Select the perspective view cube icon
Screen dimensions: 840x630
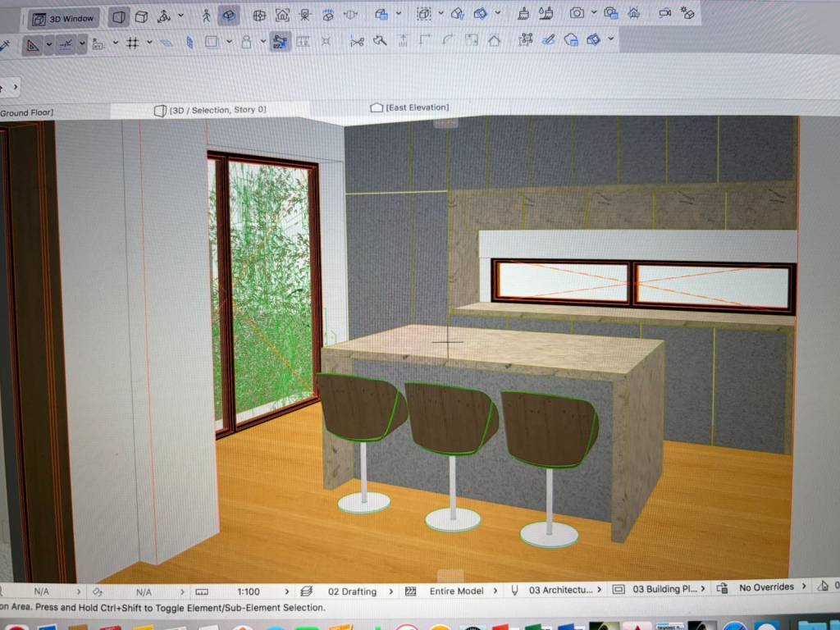[141, 16]
